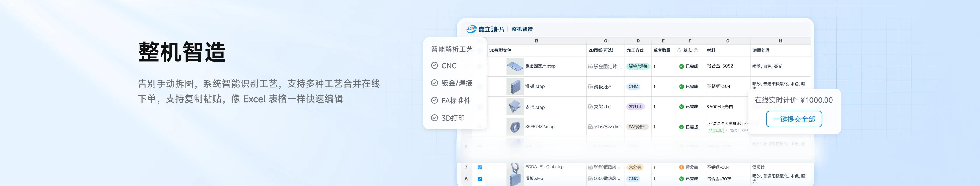The image size is (980, 186).
Task: Open the 未分类 process tag in row 7
Action: 635,167
